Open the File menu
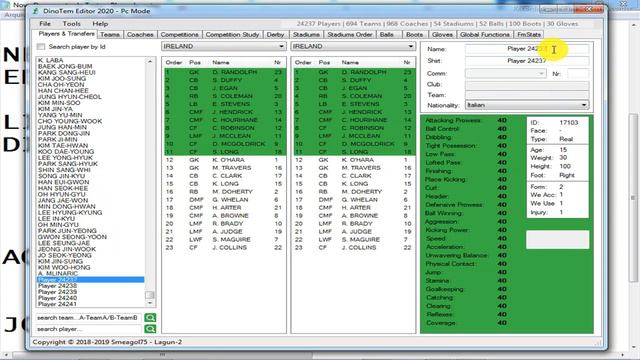This screenshot has height=360, width=640. point(45,24)
